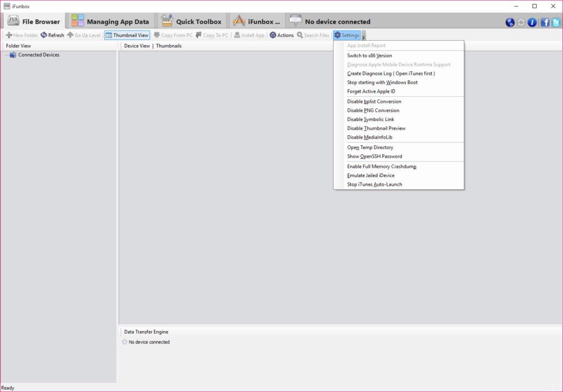Toggle Disable Thumbnail Preview option

tap(399, 129)
